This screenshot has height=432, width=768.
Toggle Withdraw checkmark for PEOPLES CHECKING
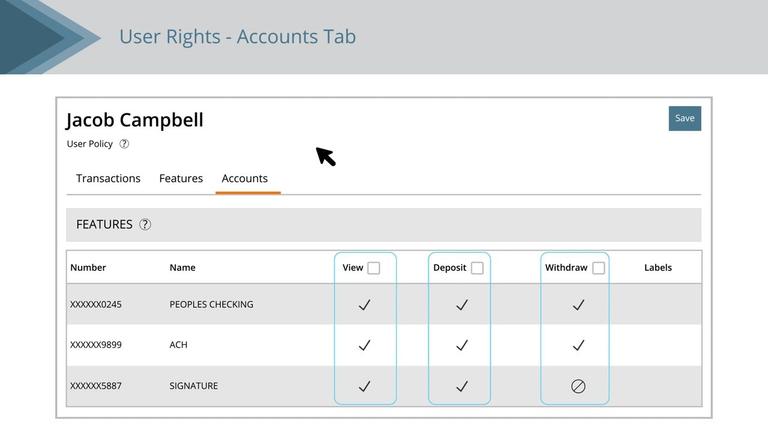(578, 305)
